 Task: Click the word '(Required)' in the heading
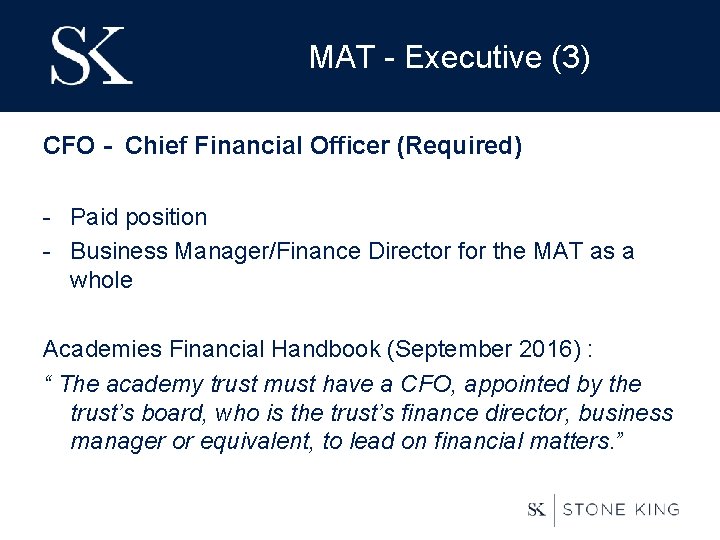tap(459, 146)
